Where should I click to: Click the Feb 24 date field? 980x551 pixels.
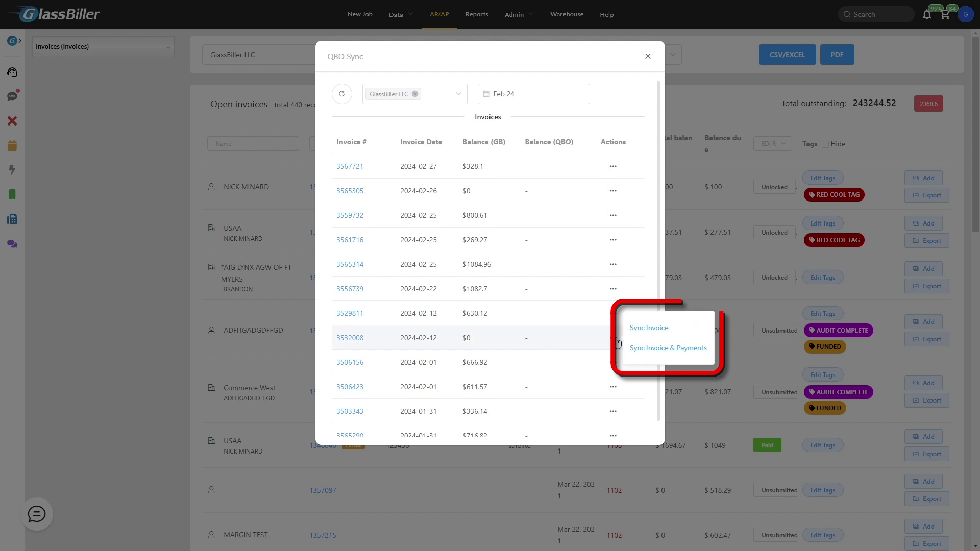click(533, 94)
